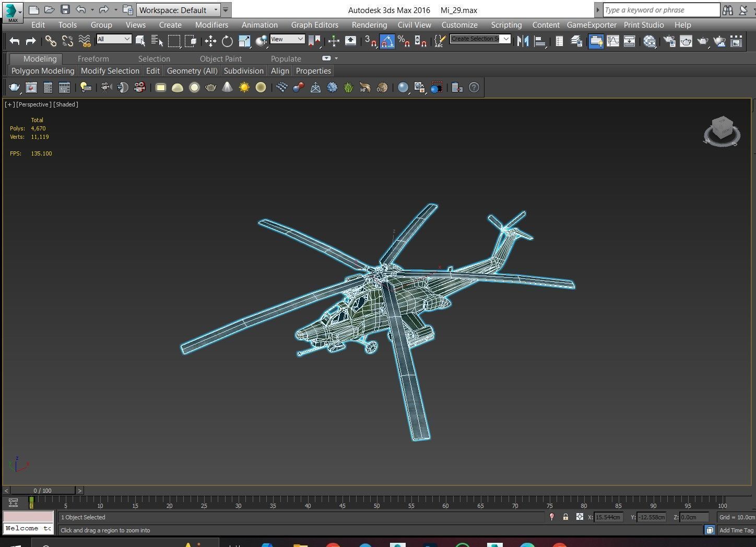Toggle the ribbon/Scene Explorer button
Image resolution: width=756 pixels, height=547 pixels.
click(x=596, y=41)
